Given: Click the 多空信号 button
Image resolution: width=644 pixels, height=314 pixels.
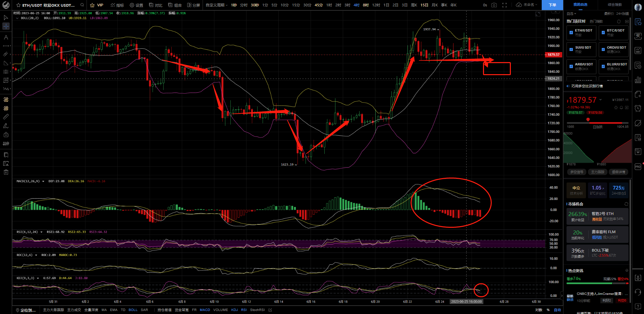Looking at the screenshot, I should pyautogui.click(x=577, y=172).
